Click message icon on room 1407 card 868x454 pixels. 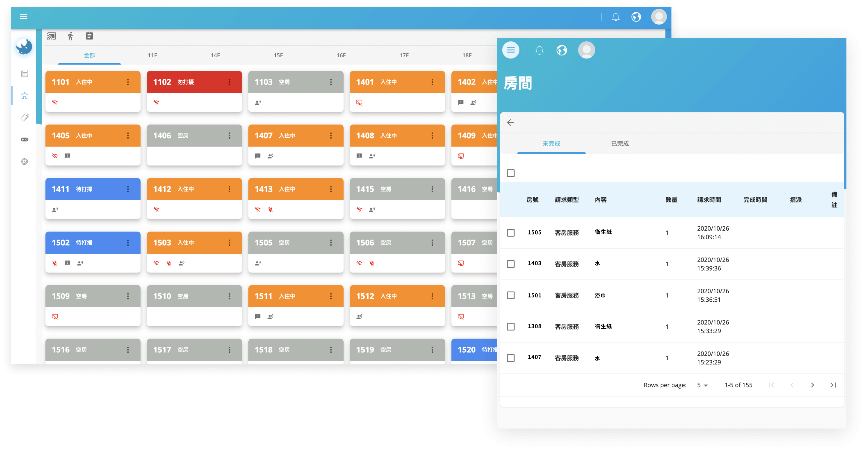[258, 156]
